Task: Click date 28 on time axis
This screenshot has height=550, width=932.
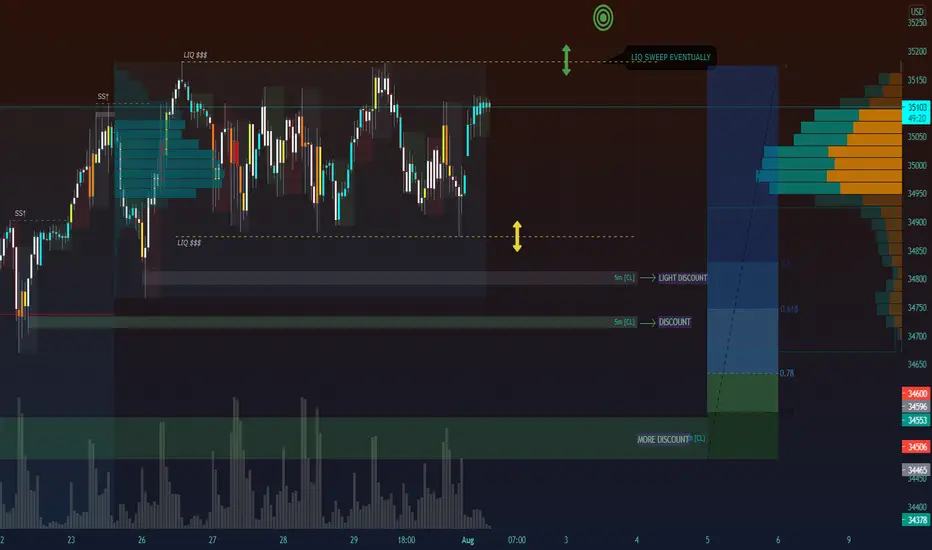Action: click(283, 540)
